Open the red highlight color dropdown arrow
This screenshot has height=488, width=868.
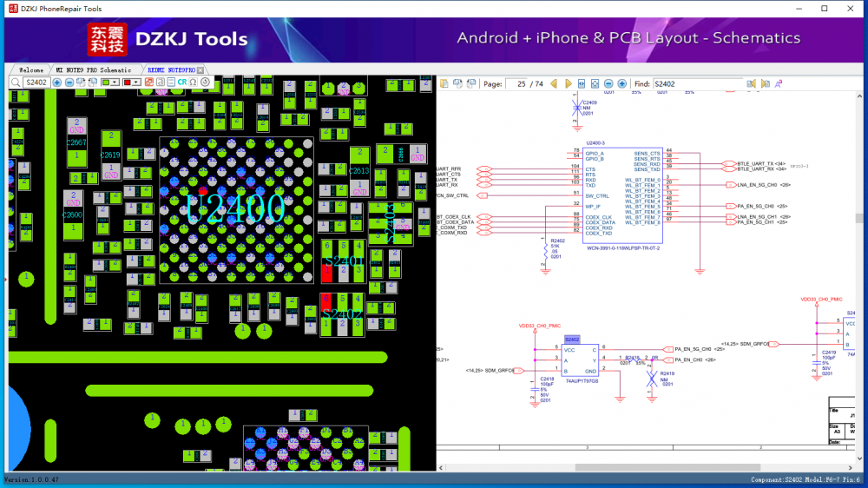pos(136,82)
